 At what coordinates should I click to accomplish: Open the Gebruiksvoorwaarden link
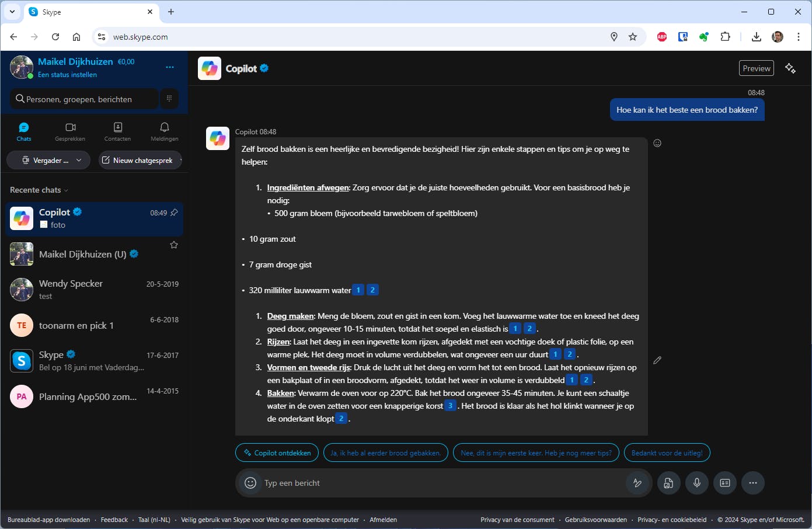pyautogui.click(x=596, y=520)
